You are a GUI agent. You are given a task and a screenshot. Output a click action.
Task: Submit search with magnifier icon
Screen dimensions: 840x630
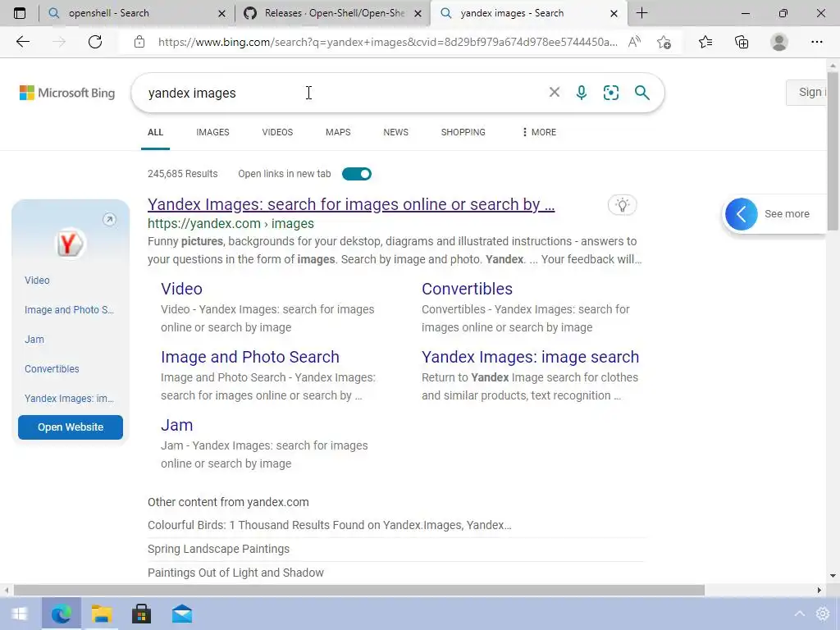(641, 93)
